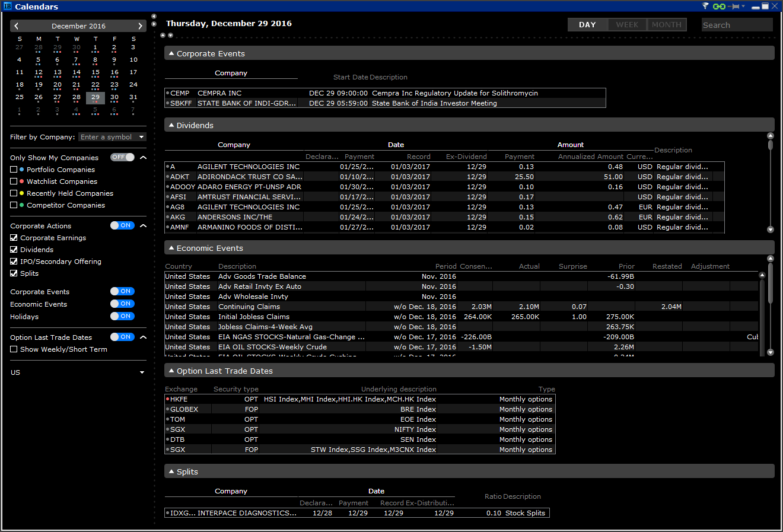The image size is (783, 532).
Task: Click the Search input field
Action: 737,25
